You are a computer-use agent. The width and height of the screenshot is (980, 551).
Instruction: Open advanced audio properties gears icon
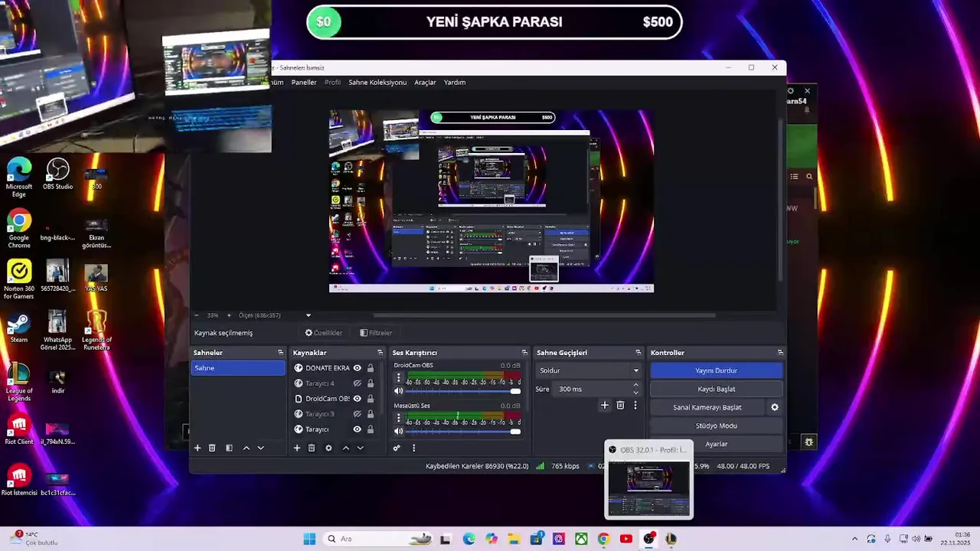pos(397,448)
